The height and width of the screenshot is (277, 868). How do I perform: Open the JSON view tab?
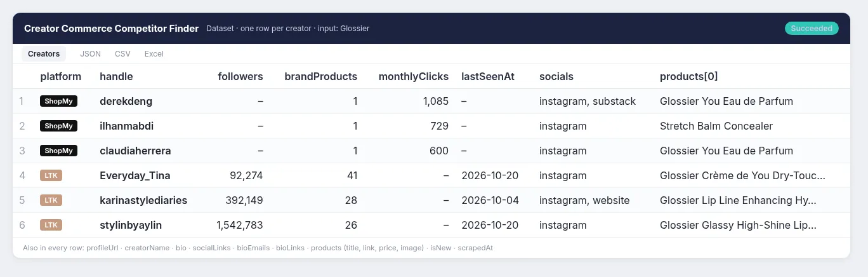coord(90,54)
